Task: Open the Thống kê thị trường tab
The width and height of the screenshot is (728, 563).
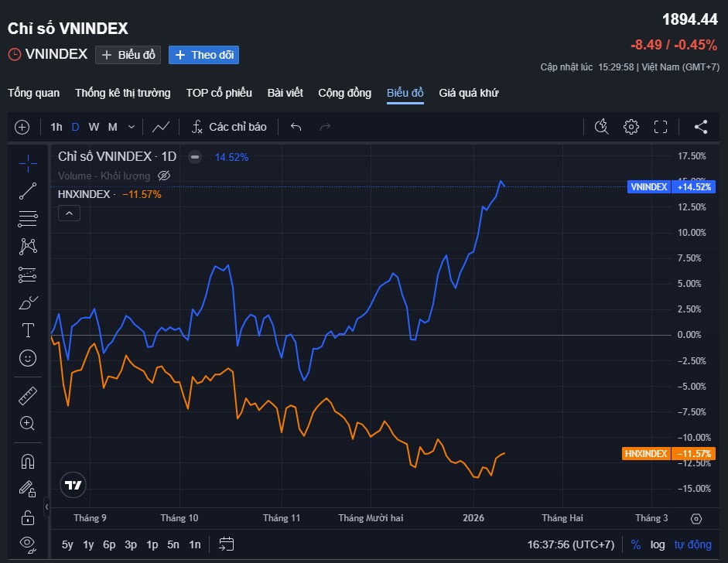Action: pyautogui.click(x=122, y=93)
